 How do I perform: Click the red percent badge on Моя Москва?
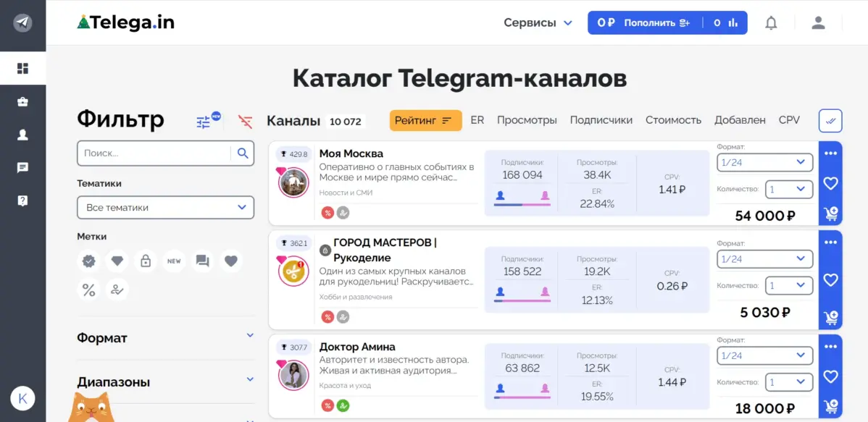point(327,212)
